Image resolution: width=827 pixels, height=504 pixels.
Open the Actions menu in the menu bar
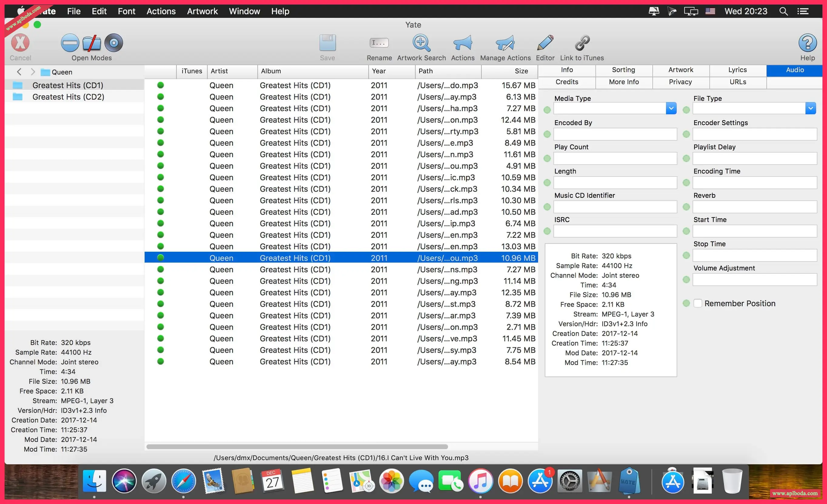(161, 12)
